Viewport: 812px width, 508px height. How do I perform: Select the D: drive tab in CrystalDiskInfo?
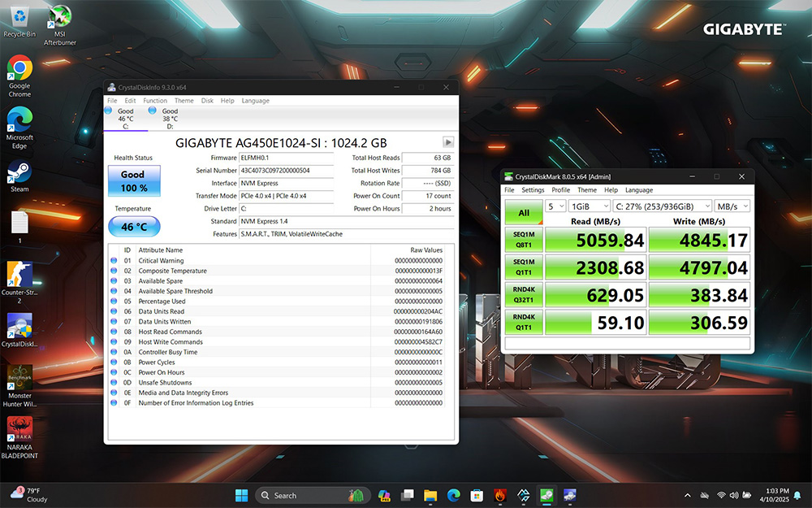click(x=170, y=118)
